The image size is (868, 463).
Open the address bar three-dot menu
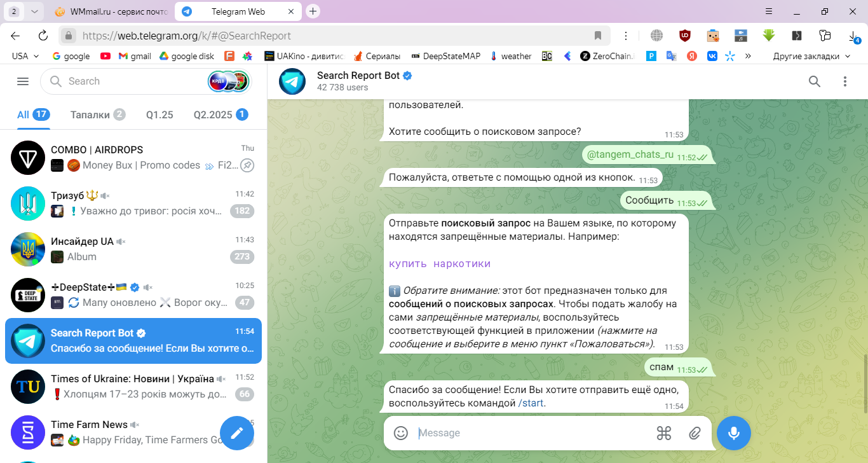626,36
